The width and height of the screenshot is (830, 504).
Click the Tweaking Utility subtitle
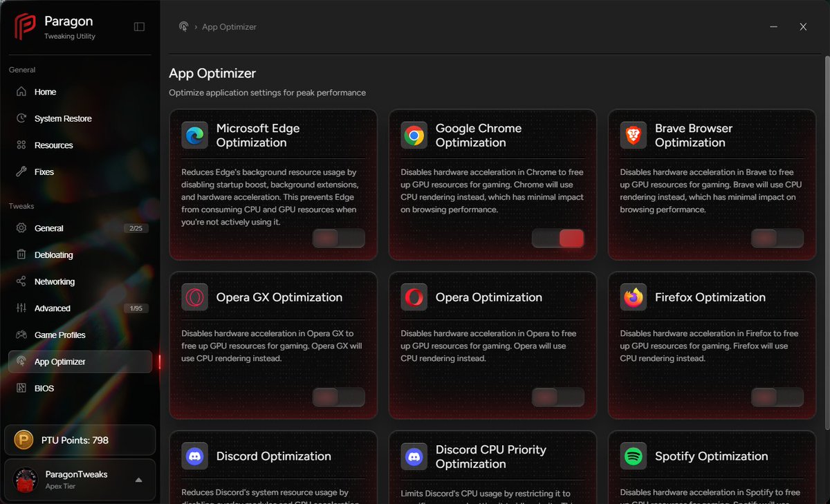70,36
